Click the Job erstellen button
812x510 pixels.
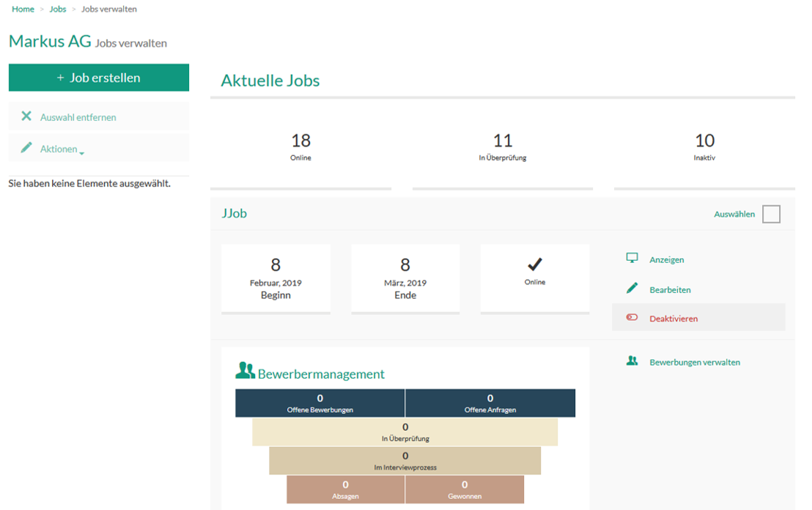tap(99, 78)
